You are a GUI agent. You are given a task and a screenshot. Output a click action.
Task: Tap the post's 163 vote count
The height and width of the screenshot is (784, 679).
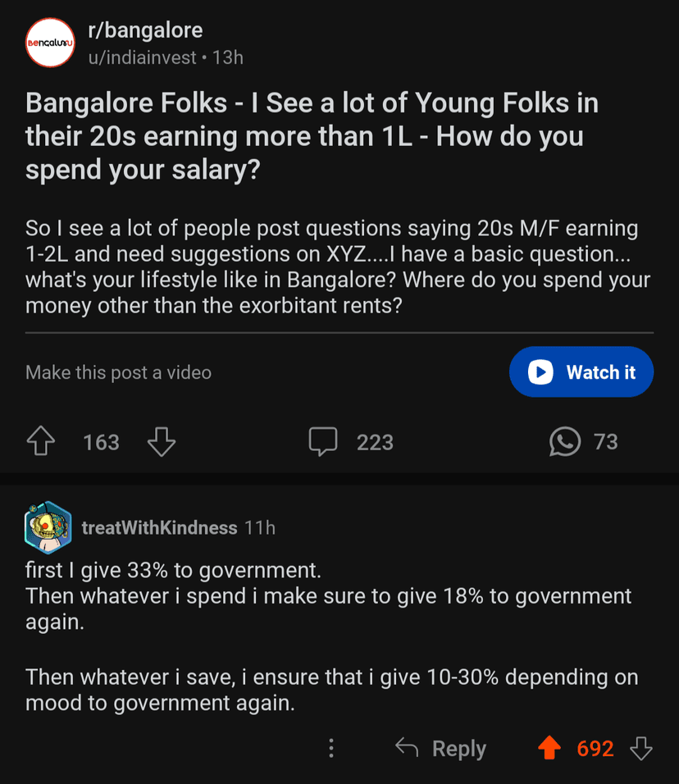[101, 443]
